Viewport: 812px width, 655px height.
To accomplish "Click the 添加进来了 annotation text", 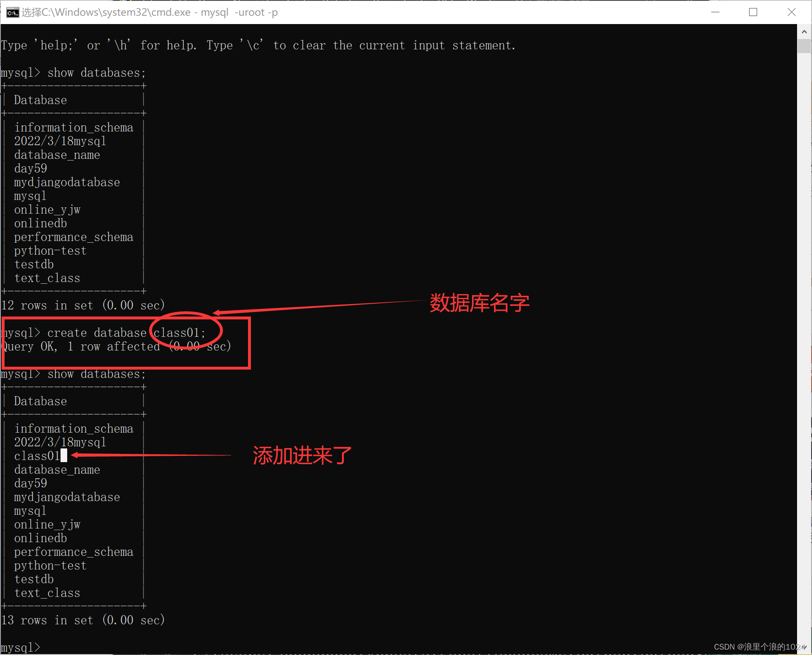I will [x=301, y=455].
